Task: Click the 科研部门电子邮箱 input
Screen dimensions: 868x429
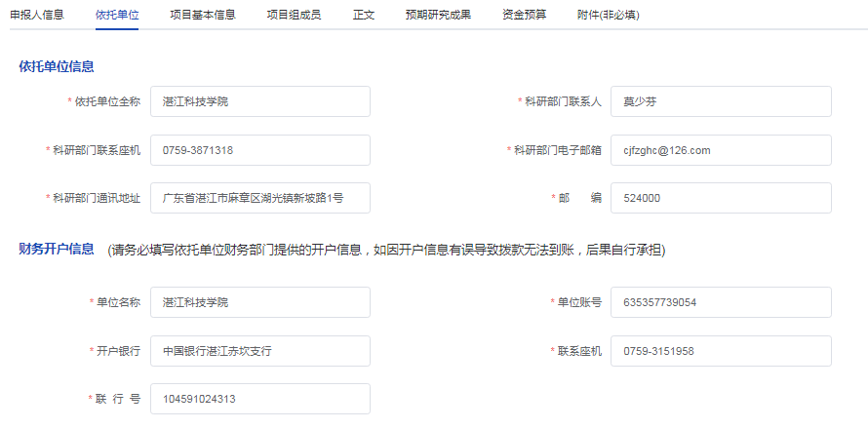Action: (x=721, y=150)
